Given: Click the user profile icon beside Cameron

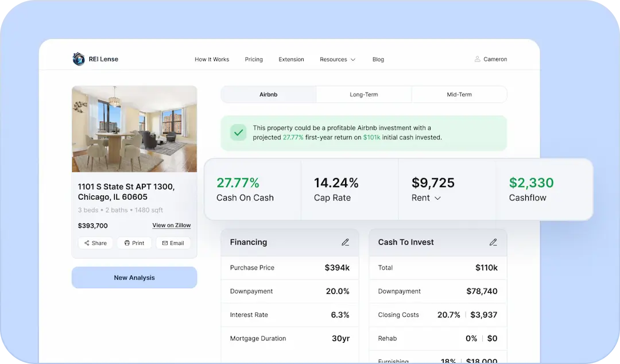Looking at the screenshot, I should point(477,59).
